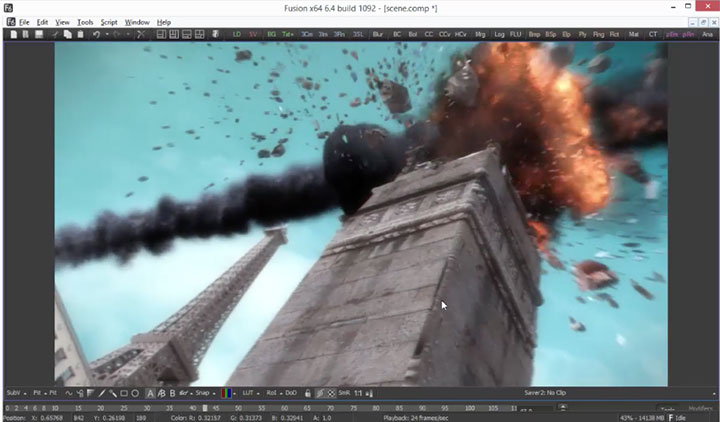Add a Bitmap mask (Bmp) tool
The width and height of the screenshot is (720, 422).
(534, 34)
